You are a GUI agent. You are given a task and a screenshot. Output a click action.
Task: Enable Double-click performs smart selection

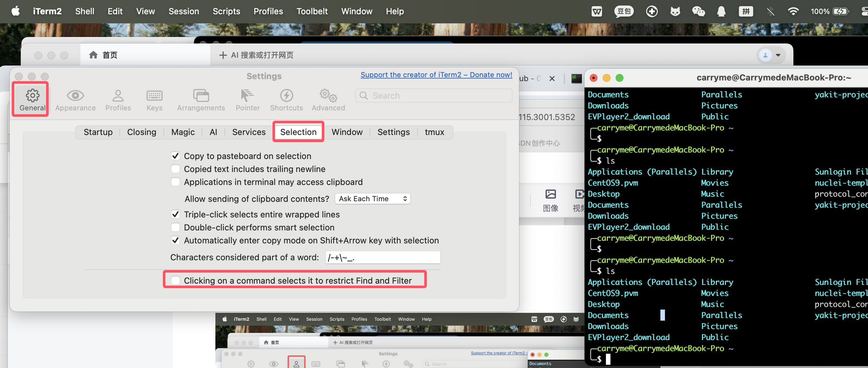point(175,227)
